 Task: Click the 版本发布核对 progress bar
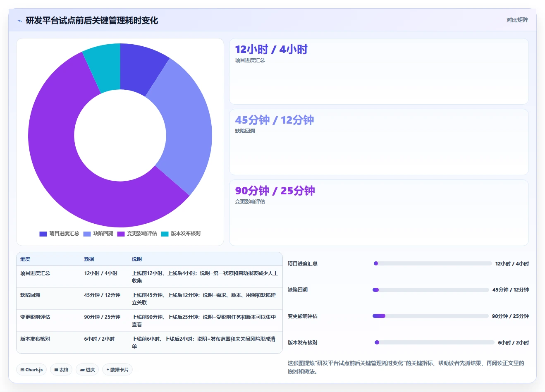[434, 342]
